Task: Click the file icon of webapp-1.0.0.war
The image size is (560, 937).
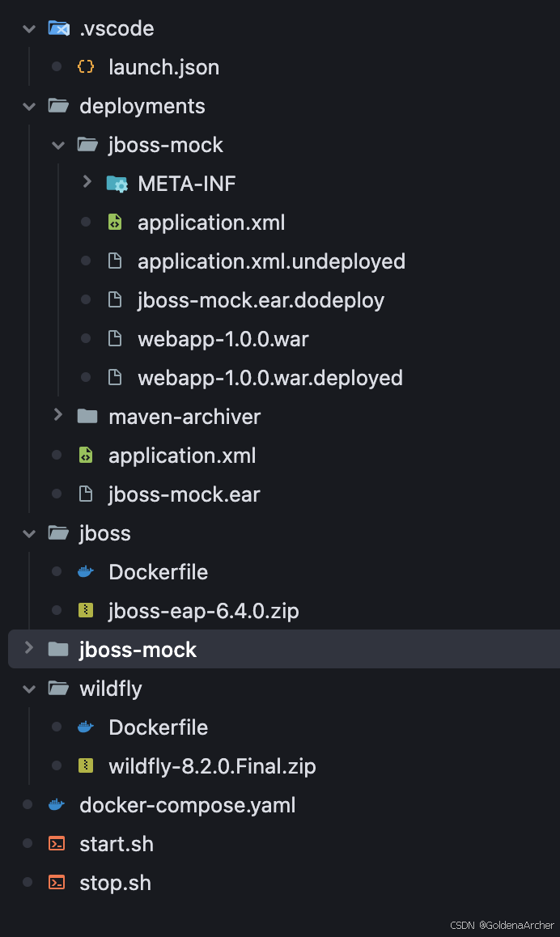Action: coord(115,339)
